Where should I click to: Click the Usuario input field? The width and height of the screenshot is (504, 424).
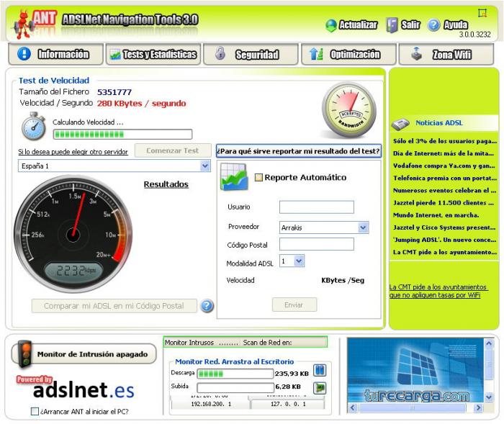[x=317, y=207]
